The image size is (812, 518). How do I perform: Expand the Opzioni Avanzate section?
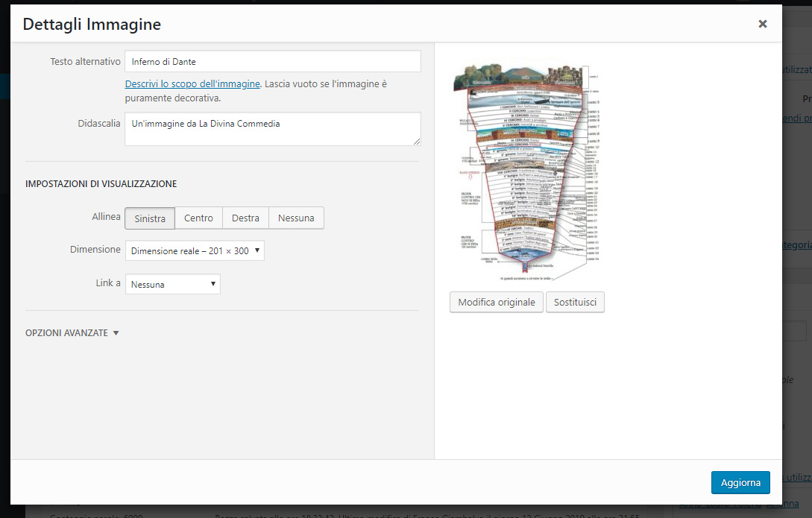(72, 332)
